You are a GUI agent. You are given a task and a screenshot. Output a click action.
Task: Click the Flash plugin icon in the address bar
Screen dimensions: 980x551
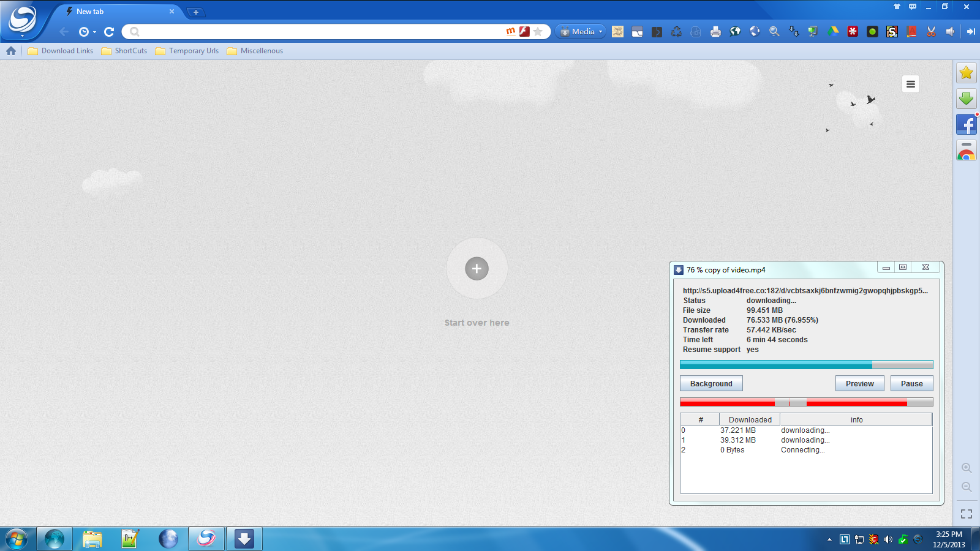pyautogui.click(x=524, y=31)
